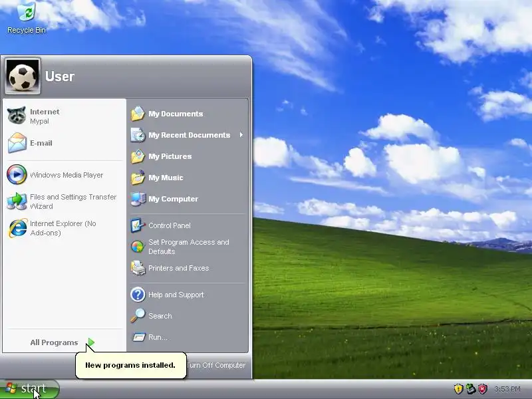Screen dimensions: 532x399
Task: Select the My Recent Documents label
Action: pyautogui.click(x=190, y=135)
